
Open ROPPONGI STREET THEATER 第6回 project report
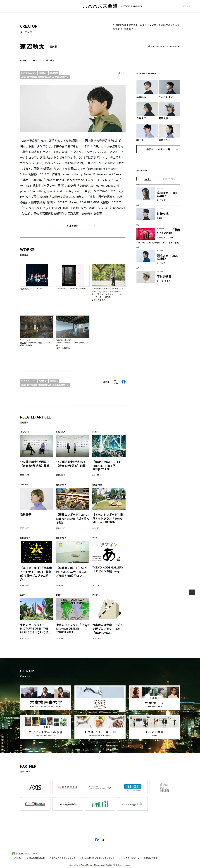[109, 453]
